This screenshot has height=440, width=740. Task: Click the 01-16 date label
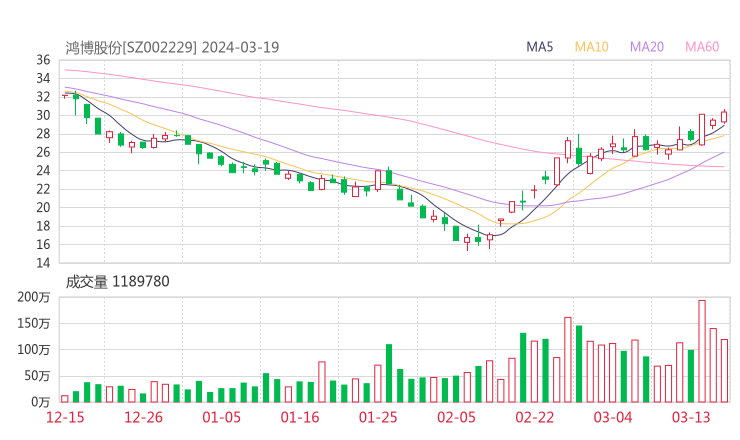coord(300,417)
